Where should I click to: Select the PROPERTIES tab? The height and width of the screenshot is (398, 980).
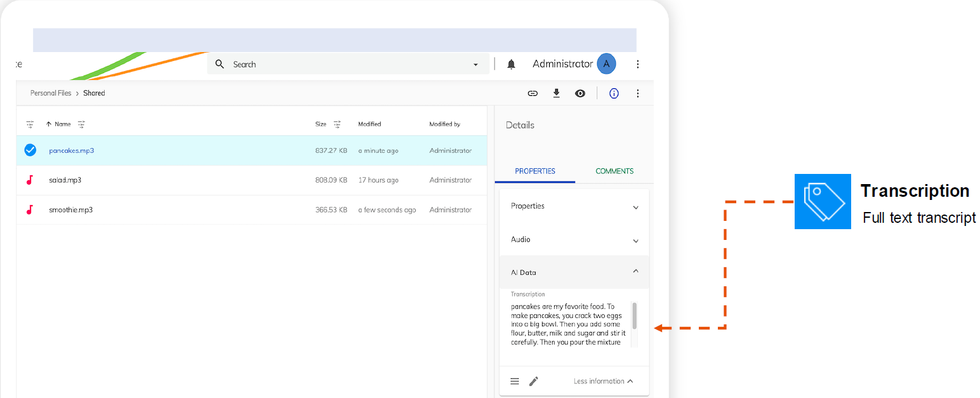(x=535, y=171)
